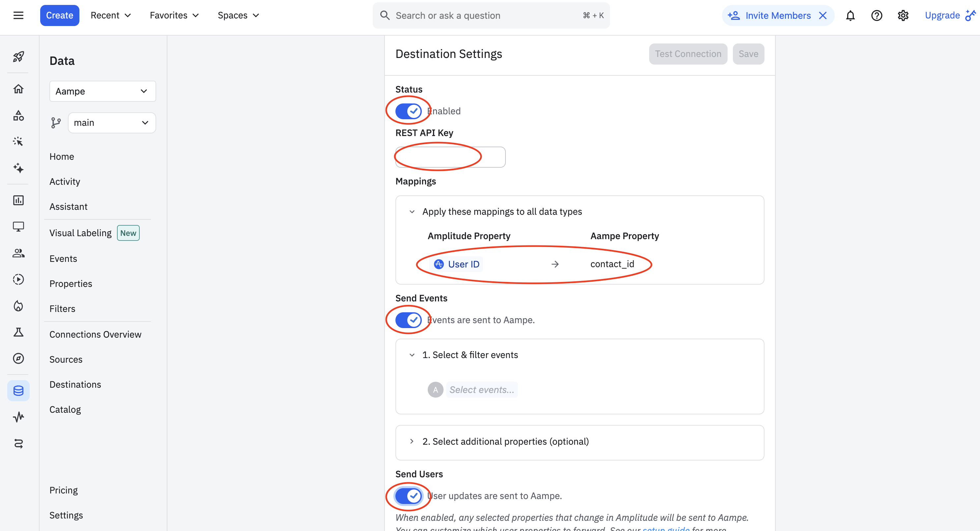Image resolution: width=980 pixels, height=531 pixels.
Task: Go to Destinations in Data menu
Action: click(75, 384)
